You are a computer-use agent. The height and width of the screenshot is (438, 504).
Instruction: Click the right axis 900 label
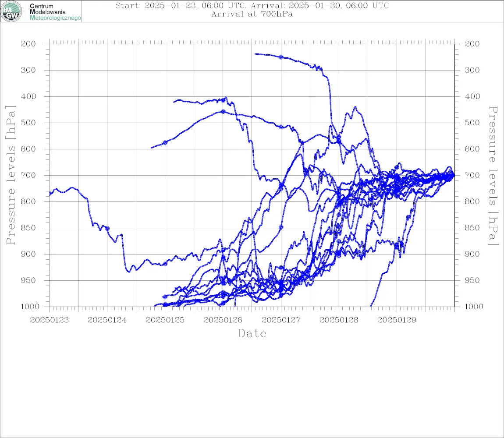pos(472,254)
